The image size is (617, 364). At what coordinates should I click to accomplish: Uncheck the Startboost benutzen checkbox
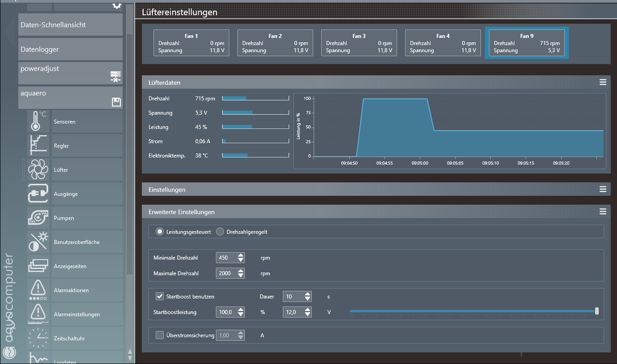coord(160,296)
